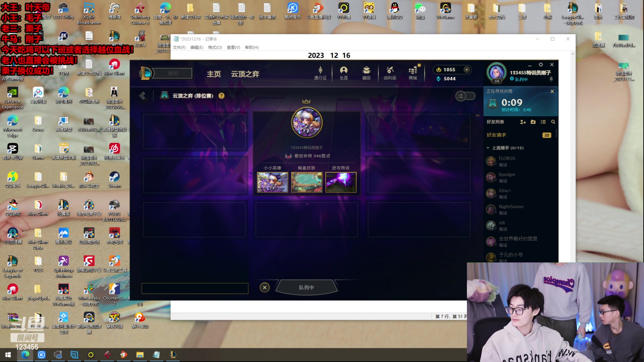The height and width of the screenshot is (362, 644).
Task: Open client settings gear icon
Action: click(x=541, y=65)
